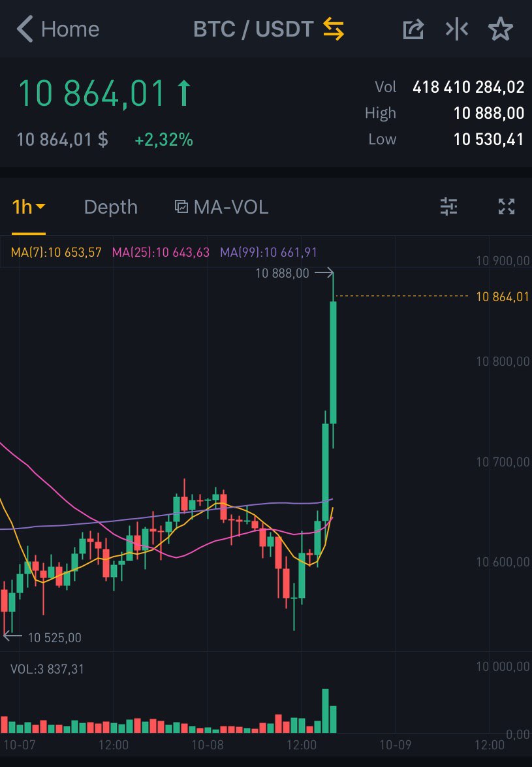Add BTC/USDT to favorites with star
Viewport: 532px width, 767px height.
[501, 29]
